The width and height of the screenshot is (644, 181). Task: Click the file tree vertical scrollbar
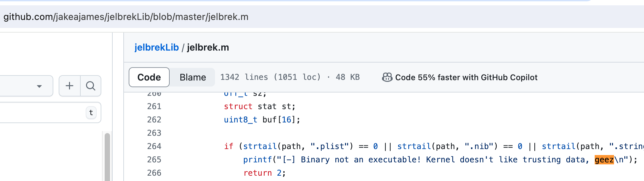[x=107, y=156]
